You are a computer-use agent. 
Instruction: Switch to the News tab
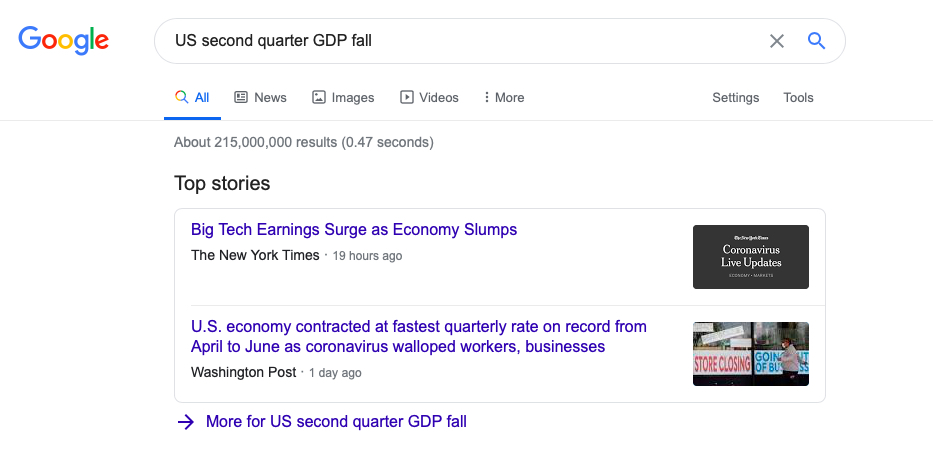tap(270, 97)
